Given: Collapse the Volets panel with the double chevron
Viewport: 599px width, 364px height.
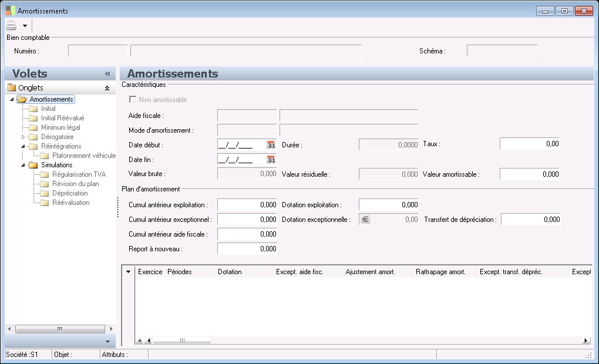Looking at the screenshot, I should 107,74.
